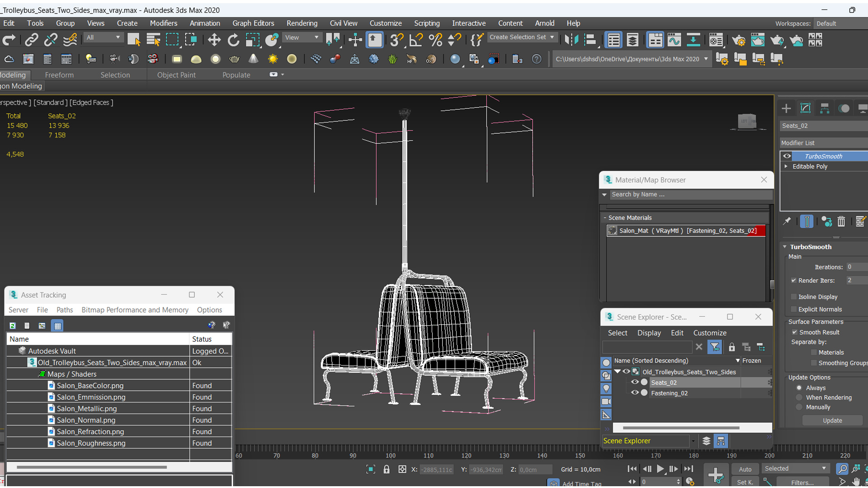The width and height of the screenshot is (868, 488).
Task: Collapse the TurboSmooth rollout
Action: tap(785, 247)
